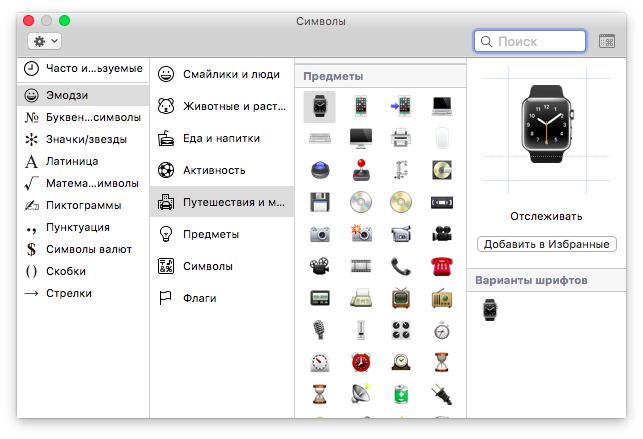This screenshot has height=439, width=643.
Task: Pick the fax machine emoji
Action: pos(361,298)
